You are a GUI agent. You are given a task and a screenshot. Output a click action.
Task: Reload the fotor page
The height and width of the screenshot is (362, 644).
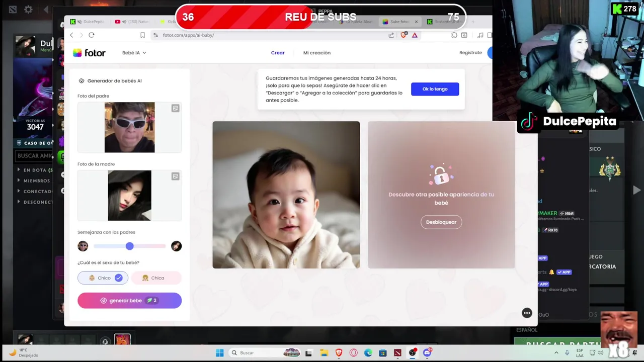(x=92, y=35)
